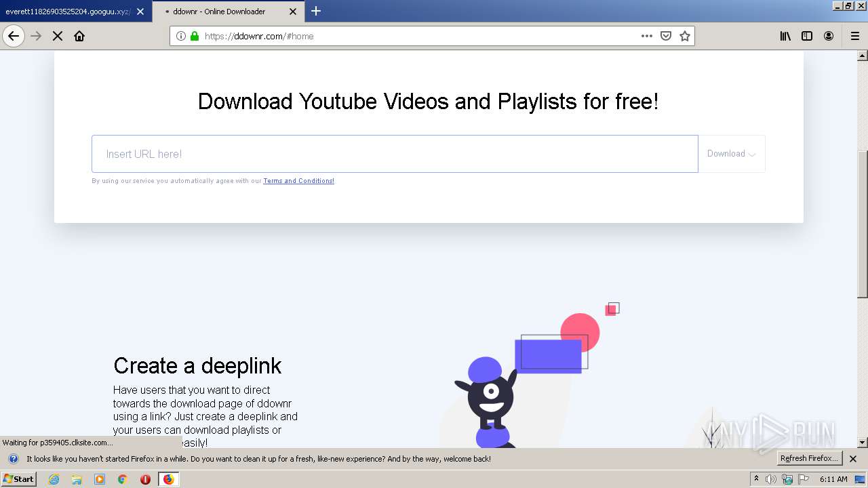868x488 pixels.
Task: Open the Firefox hamburger menu
Action: click(855, 36)
